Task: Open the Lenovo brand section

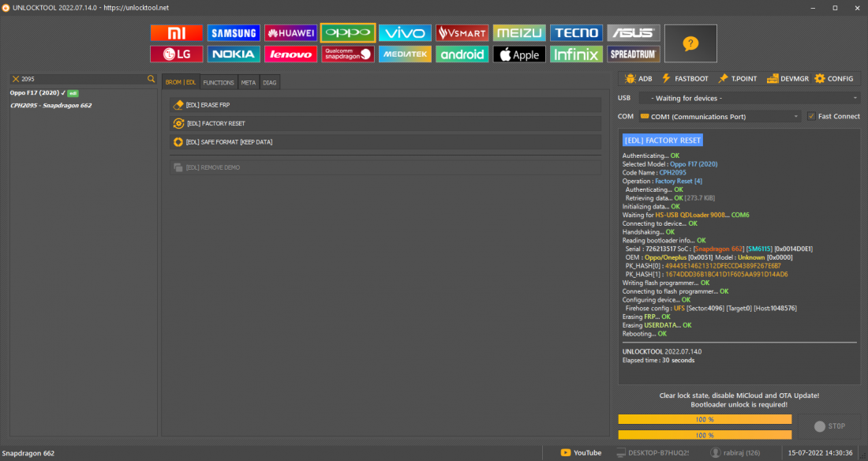Action: [290, 54]
